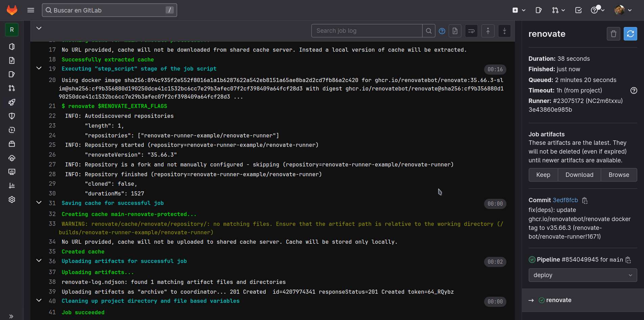Open Repository in sidebar
The image size is (644, 320).
point(12,60)
